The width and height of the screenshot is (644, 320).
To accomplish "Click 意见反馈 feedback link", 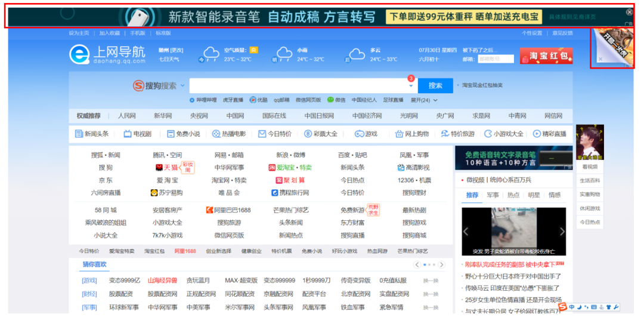I will pos(562,33).
